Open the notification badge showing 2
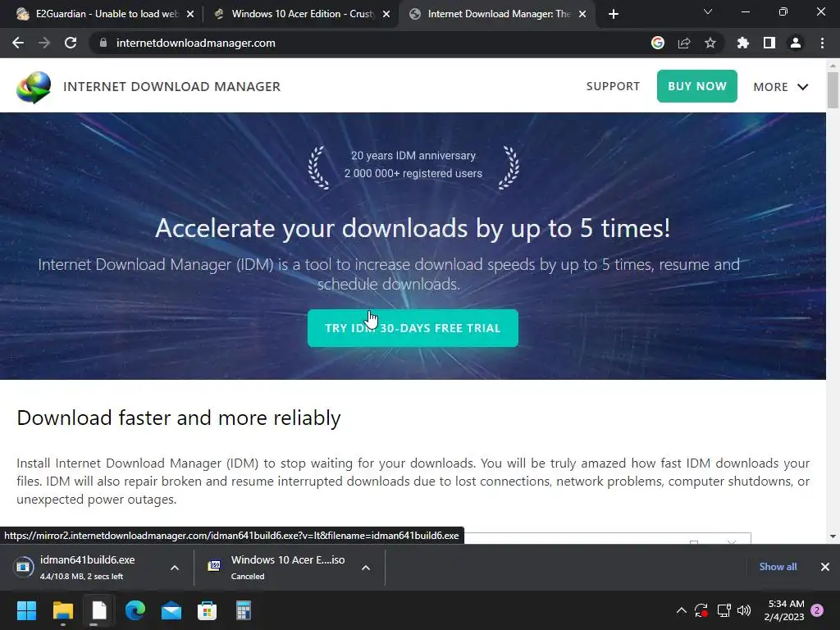The width and height of the screenshot is (840, 630). [818, 609]
